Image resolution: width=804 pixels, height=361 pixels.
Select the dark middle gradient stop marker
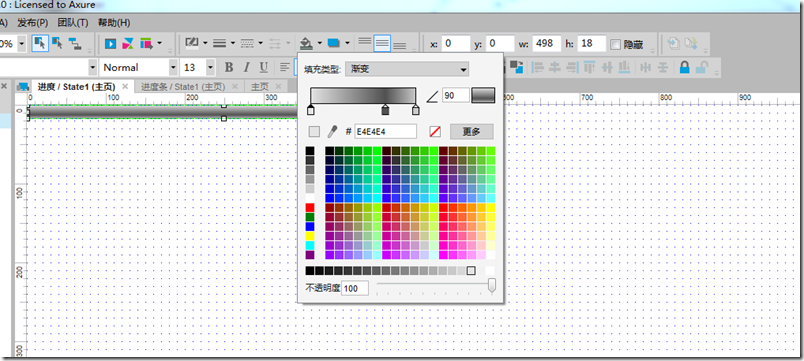[385, 110]
